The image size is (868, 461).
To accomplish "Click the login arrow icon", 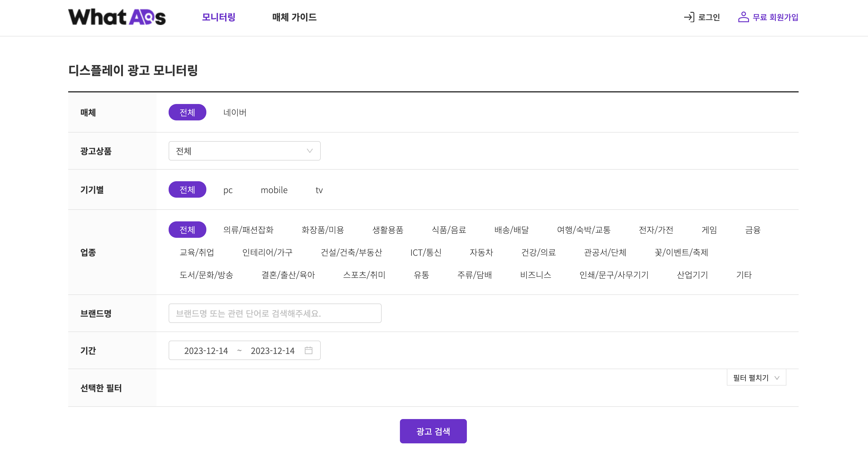I will tap(689, 17).
